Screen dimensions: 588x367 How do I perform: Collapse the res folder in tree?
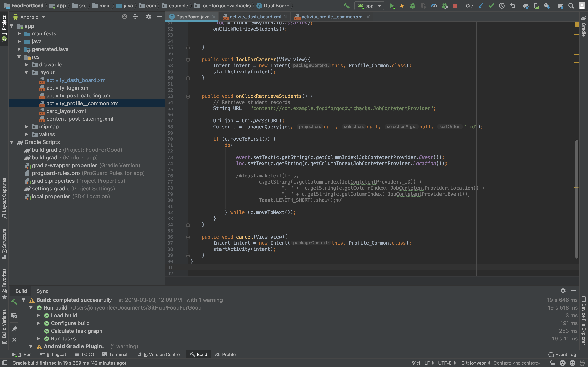19,57
